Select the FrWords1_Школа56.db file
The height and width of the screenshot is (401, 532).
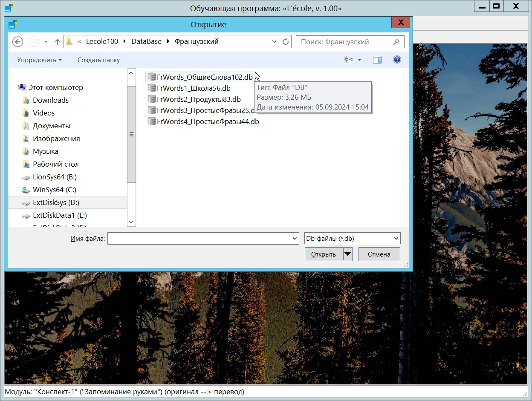(x=193, y=88)
